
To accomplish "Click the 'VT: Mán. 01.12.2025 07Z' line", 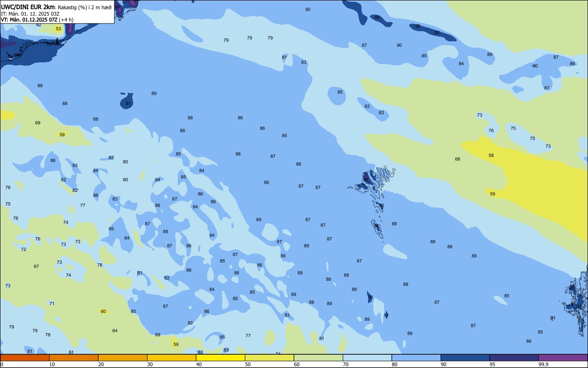I will [29, 19].
